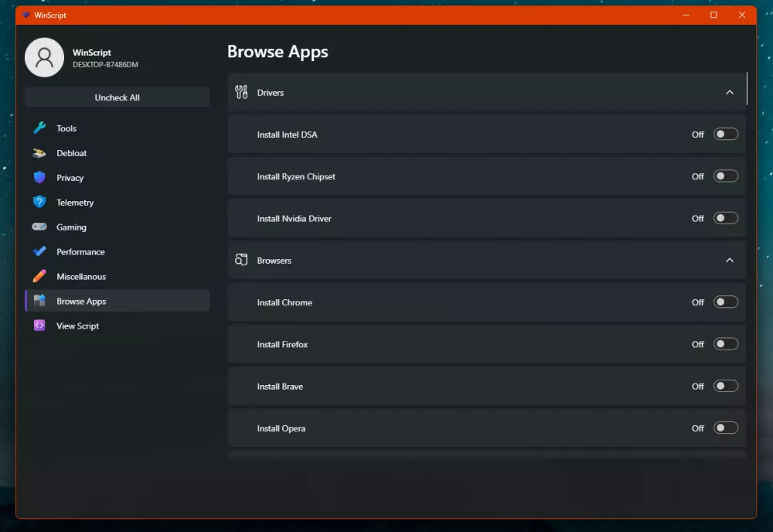Image resolution: width=773 pixels, height=532 pixels.
Task: Click the Telemetry shield icon
Action: [x=39, y=203]
